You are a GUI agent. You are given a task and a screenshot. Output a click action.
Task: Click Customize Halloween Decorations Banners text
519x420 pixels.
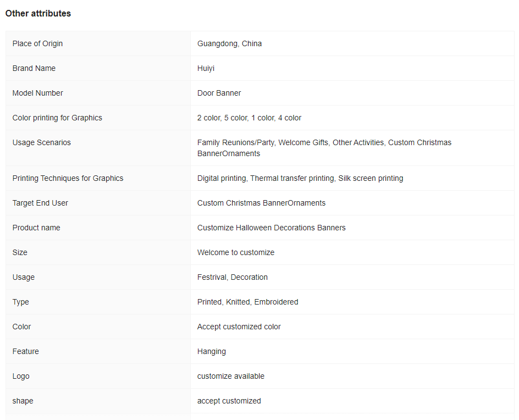point(272,228)
